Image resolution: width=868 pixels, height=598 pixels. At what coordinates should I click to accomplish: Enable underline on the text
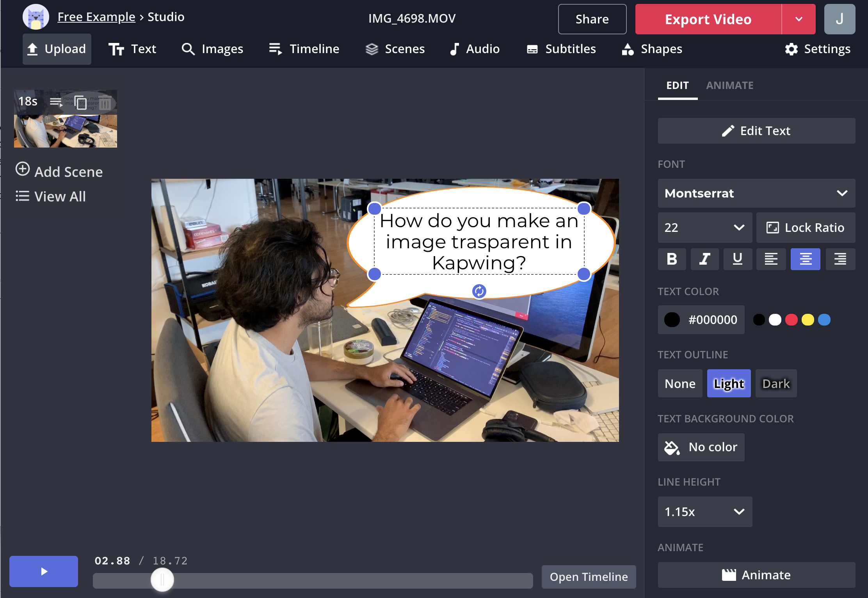point(738,259)
